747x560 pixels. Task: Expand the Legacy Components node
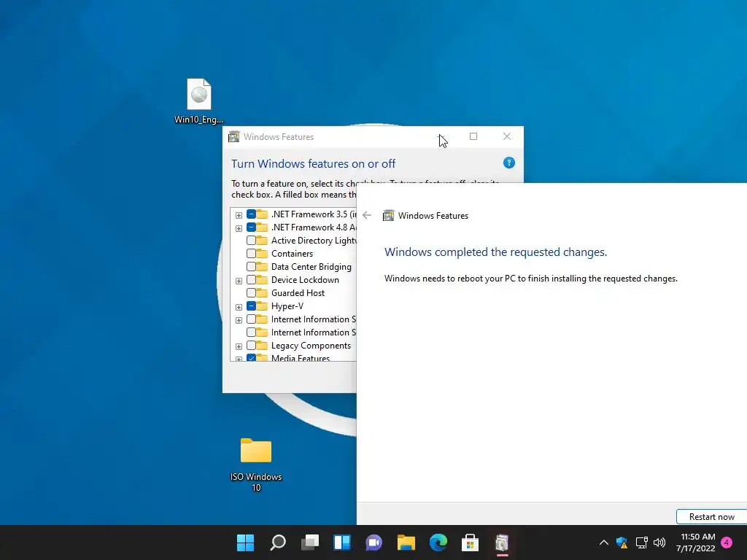click(x=239, y=346)
